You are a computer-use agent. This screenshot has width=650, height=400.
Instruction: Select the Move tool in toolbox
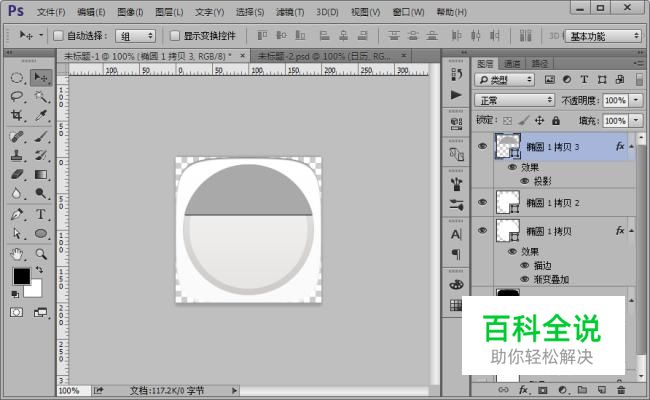[41, 78]
